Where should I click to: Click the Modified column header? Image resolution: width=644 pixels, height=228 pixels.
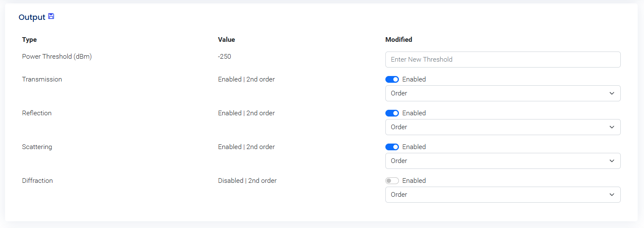[x=398, y=40]
